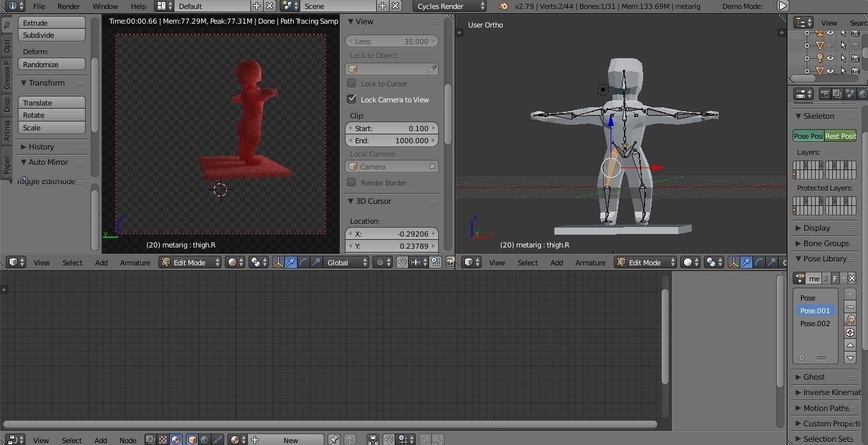Select right viewport translate manipulator arrow

(x=746, y=262)
